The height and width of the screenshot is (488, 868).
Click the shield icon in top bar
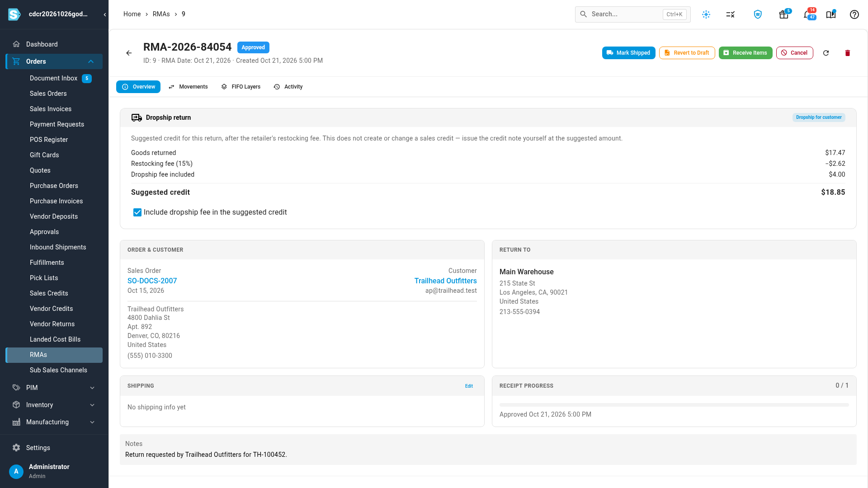[x=758, y=14]
